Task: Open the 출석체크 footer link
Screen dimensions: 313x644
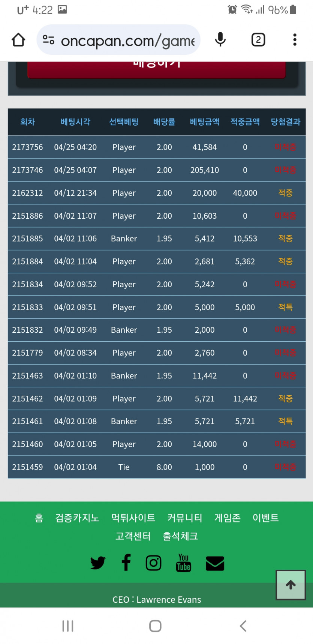Action: pyautogui.click(x=180, y=536)
